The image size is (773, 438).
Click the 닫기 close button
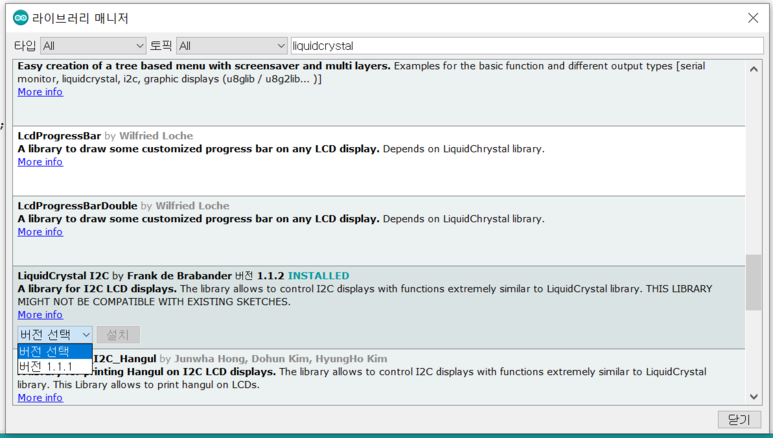pos(739,420)
